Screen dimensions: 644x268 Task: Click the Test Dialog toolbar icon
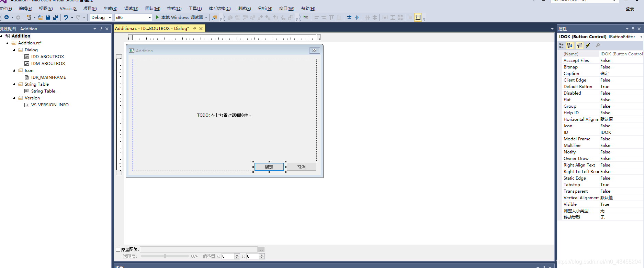(306, 17)
